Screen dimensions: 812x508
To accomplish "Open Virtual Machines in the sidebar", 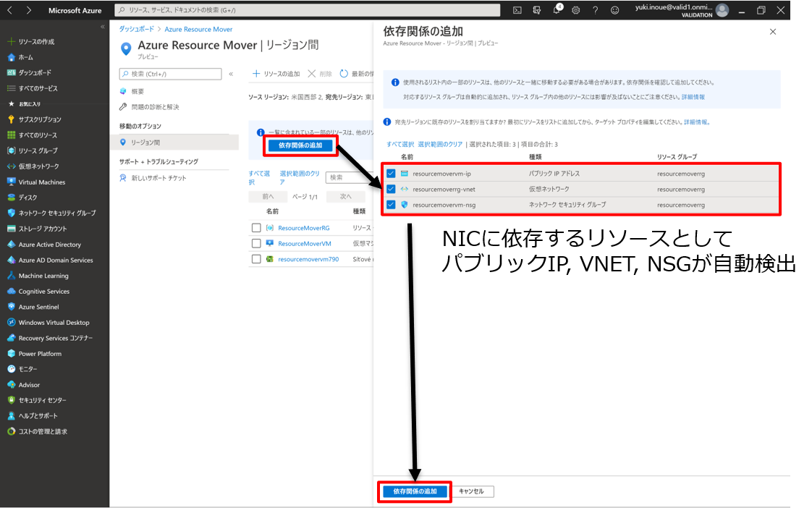I will [36, 182].
